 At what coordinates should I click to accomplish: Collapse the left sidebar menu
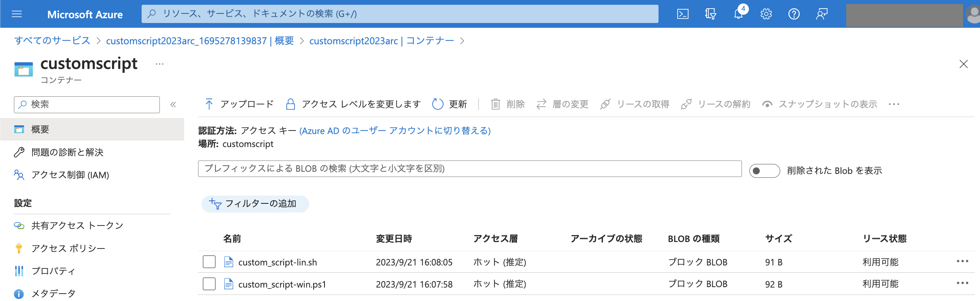click(x=173, y=105)
